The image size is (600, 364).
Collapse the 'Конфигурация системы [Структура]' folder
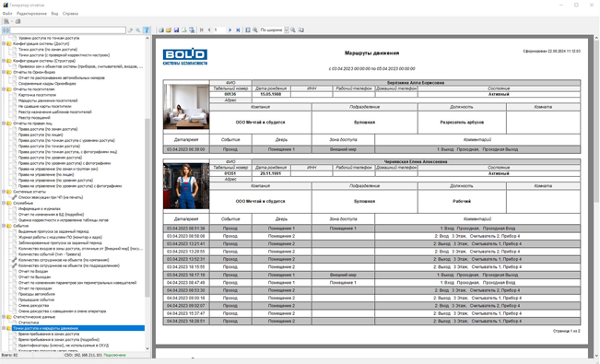(x=4, y=61)
